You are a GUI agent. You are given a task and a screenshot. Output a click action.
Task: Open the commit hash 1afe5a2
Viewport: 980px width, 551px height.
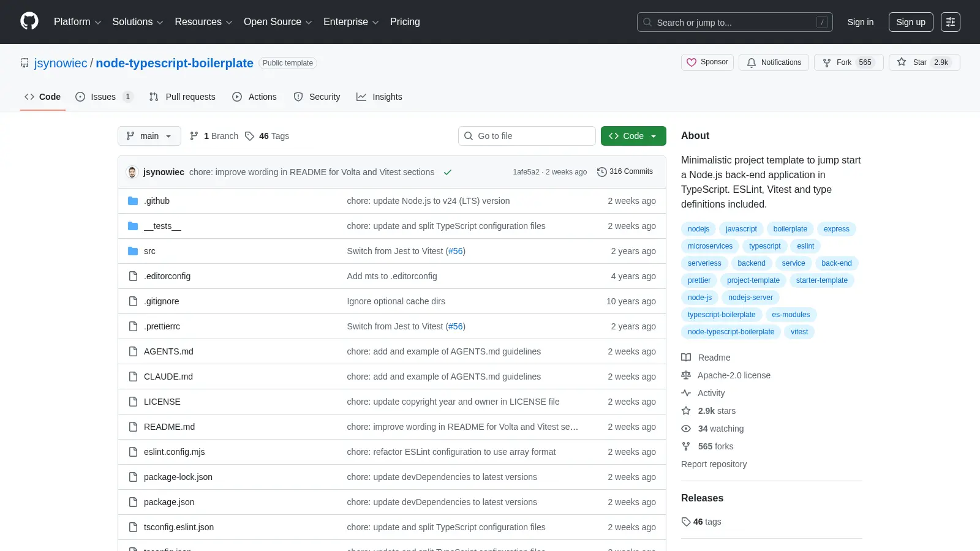pyautogui.click(x=526, y=172)
